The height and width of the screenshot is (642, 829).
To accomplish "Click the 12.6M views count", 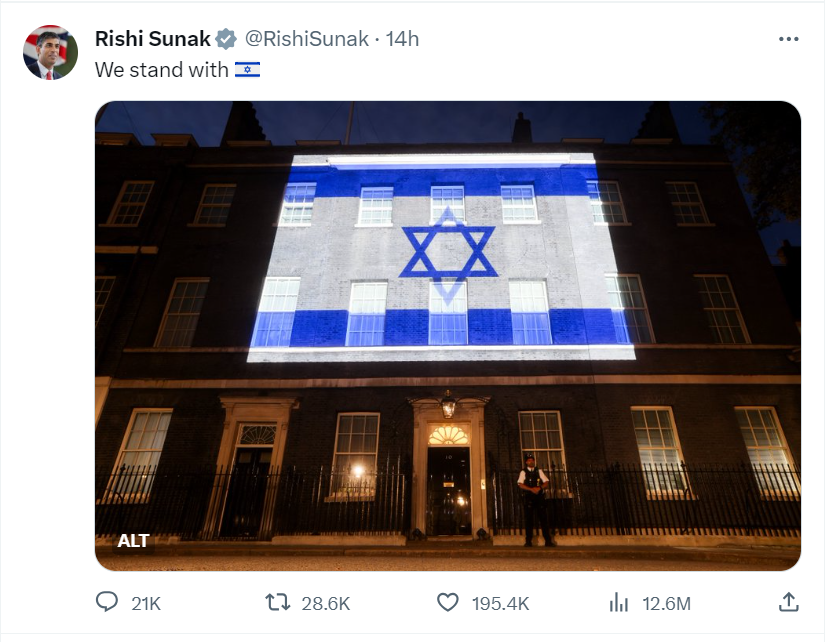I will (x=664, y=603).
